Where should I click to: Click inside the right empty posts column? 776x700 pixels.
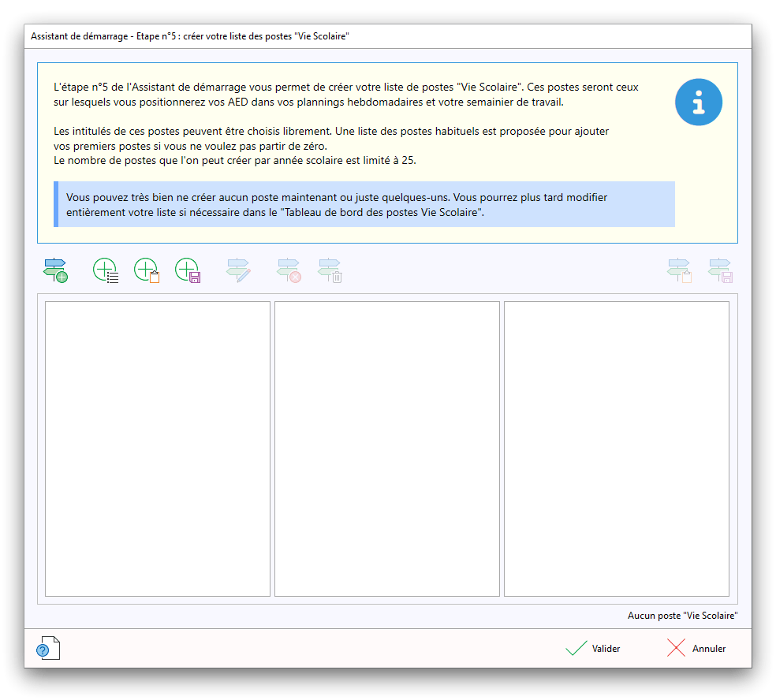pos(616,449)
